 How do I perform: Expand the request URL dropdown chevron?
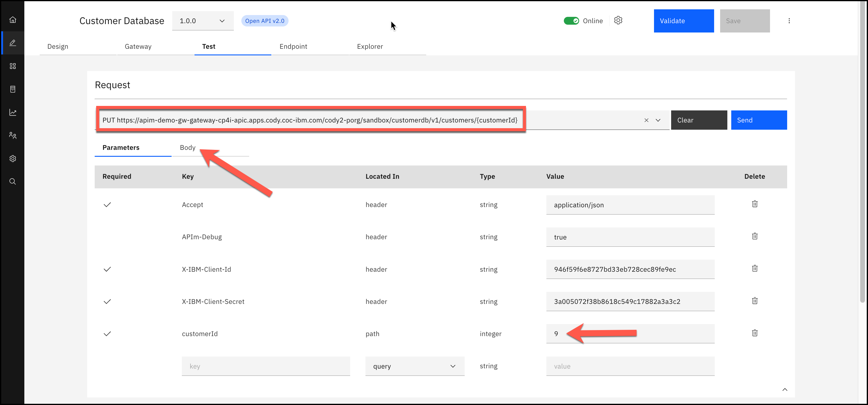click(x=658, y=120)
